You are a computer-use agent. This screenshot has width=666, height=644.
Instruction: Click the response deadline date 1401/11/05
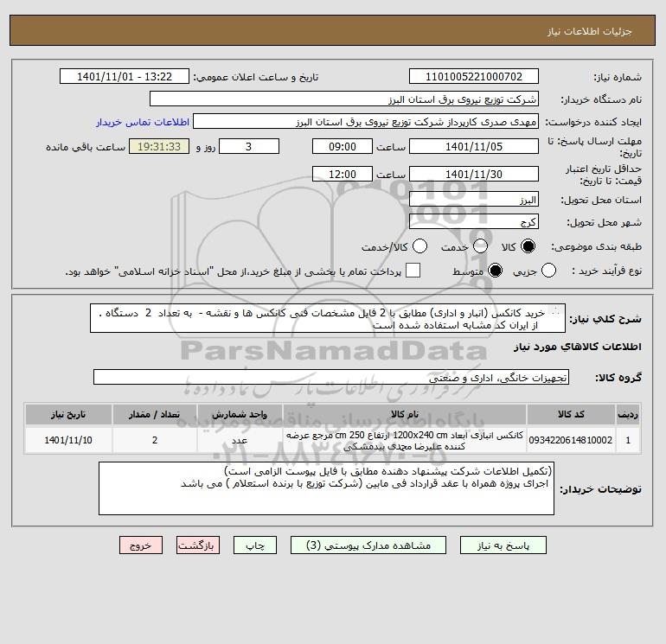pos(474,146)
